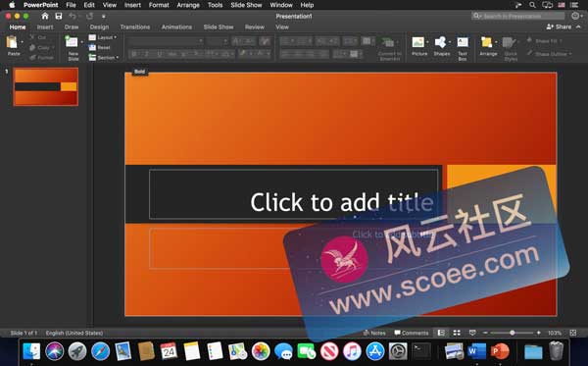Launch Safari from the Dock

click(x=101, y=351)
